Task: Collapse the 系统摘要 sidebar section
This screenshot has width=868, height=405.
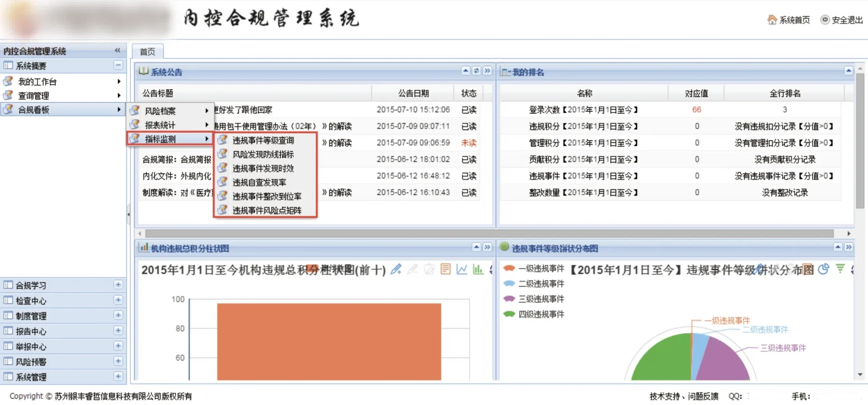Action: (118, 66)
